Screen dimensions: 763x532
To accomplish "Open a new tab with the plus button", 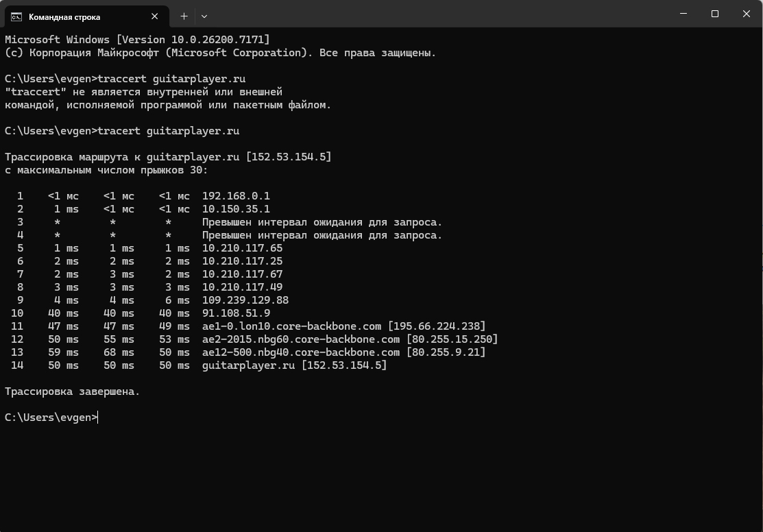I will pyautogui.click(x=184, y=16).
